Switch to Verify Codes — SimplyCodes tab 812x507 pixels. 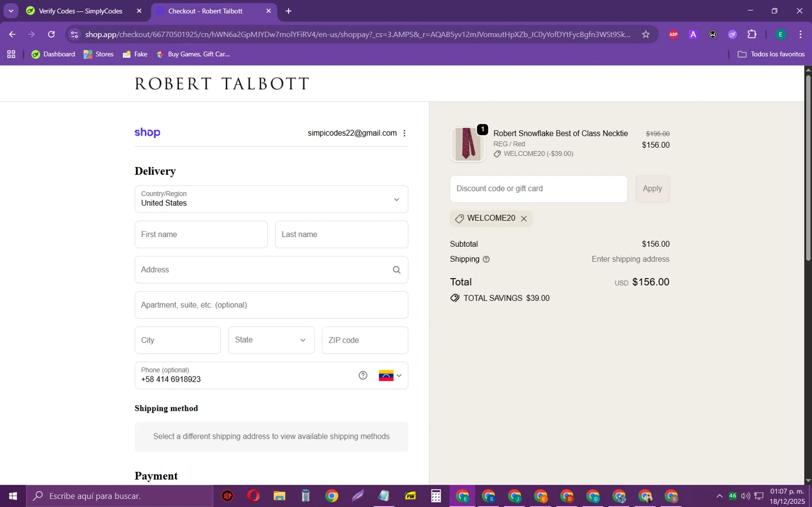click(81, 11)
